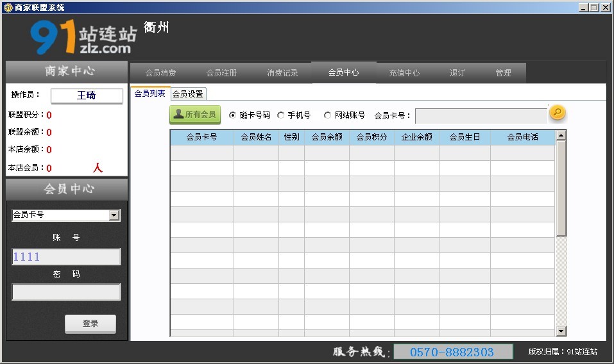Click the 所有会员 all members button
Screen dimensions: 614x364
195,115
